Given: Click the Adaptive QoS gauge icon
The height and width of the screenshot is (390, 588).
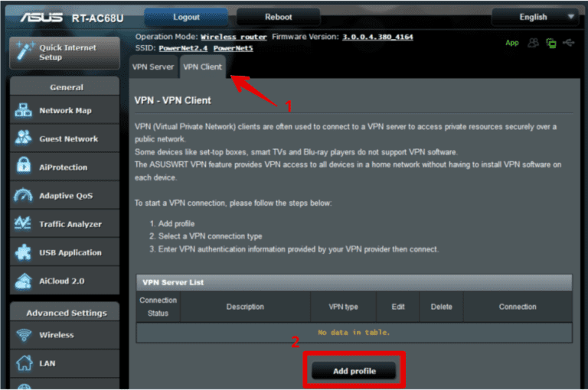Looking at the screenshot, I should click(x=23, y=195).
